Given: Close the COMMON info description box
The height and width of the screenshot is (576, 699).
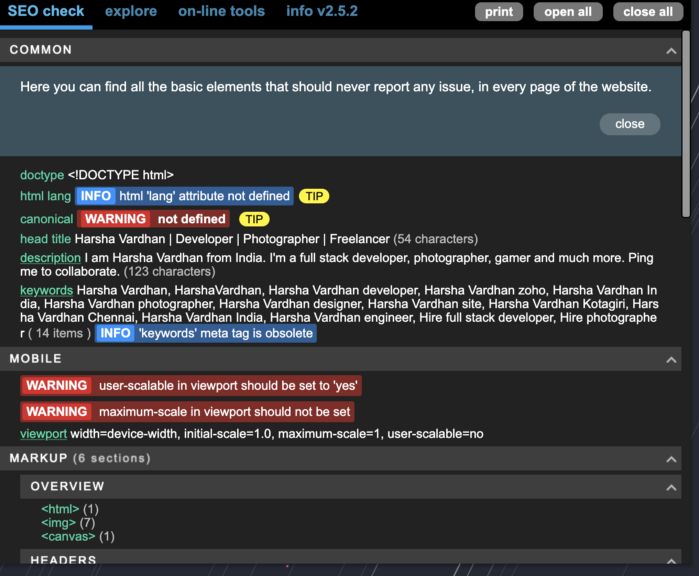Looking at the screenshot, I should point(629,124).
